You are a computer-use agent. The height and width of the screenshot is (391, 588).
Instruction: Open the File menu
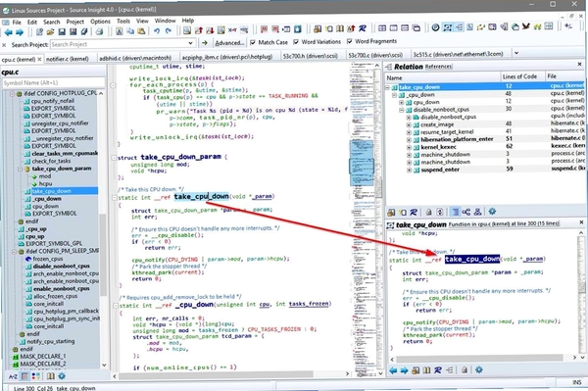click(x=17, y=23)
